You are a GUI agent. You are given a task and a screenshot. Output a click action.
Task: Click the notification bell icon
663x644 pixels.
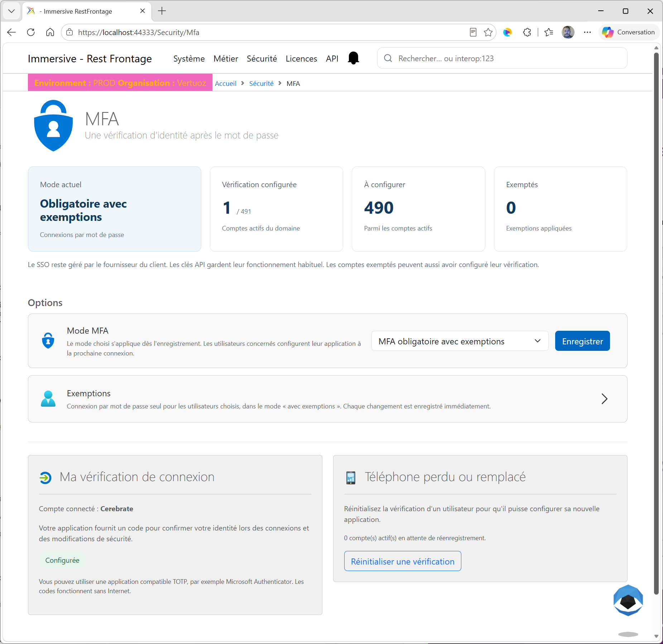[354, 58]
